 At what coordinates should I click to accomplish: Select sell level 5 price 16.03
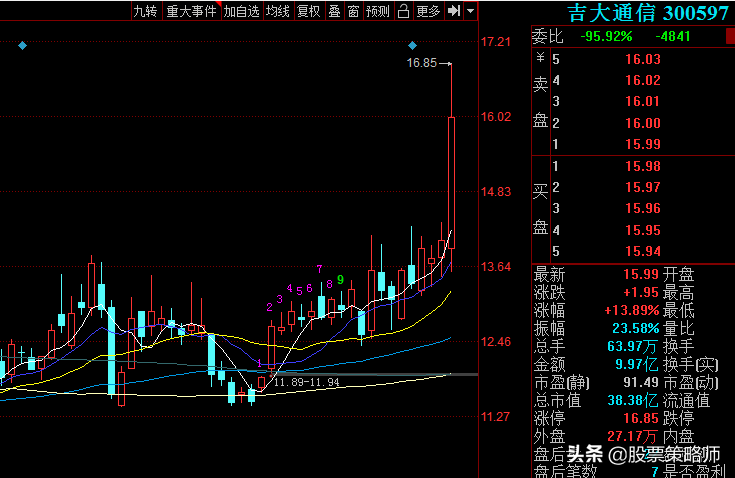click(643, 59)
